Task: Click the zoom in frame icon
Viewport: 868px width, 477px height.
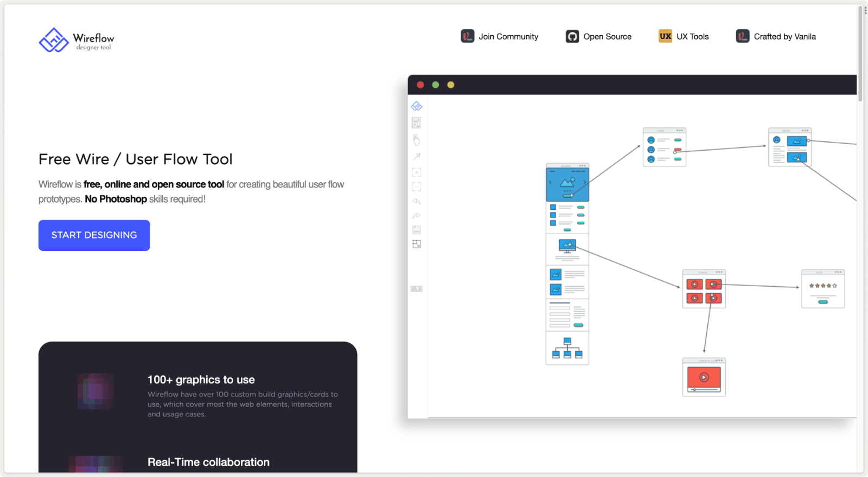Action: point(417,172)
